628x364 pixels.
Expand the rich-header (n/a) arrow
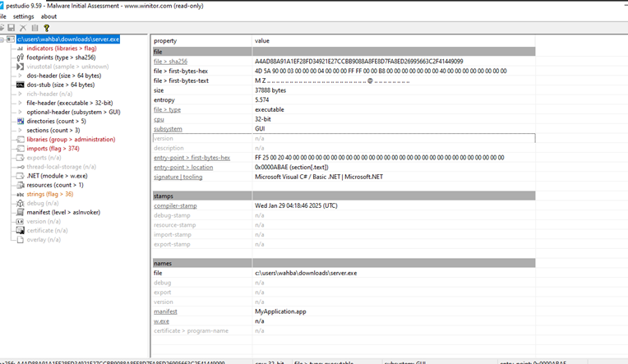click(x=20, y=94)
